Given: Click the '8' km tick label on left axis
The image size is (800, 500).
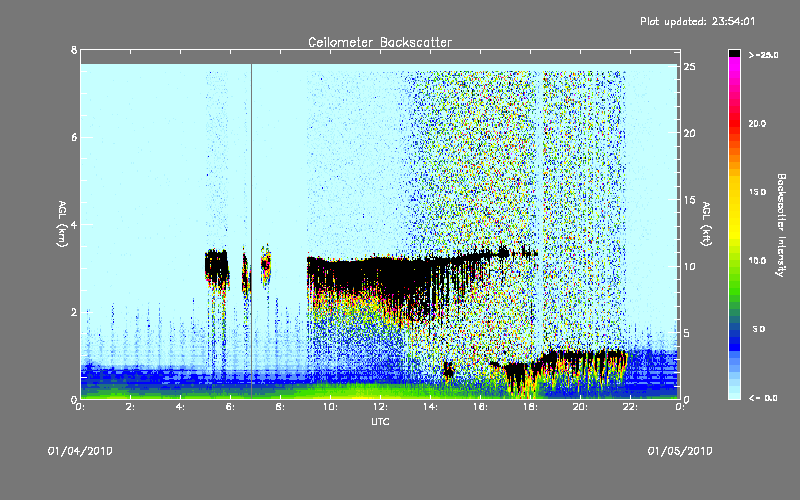Looking at the screenshot, I should pos(74,50).
